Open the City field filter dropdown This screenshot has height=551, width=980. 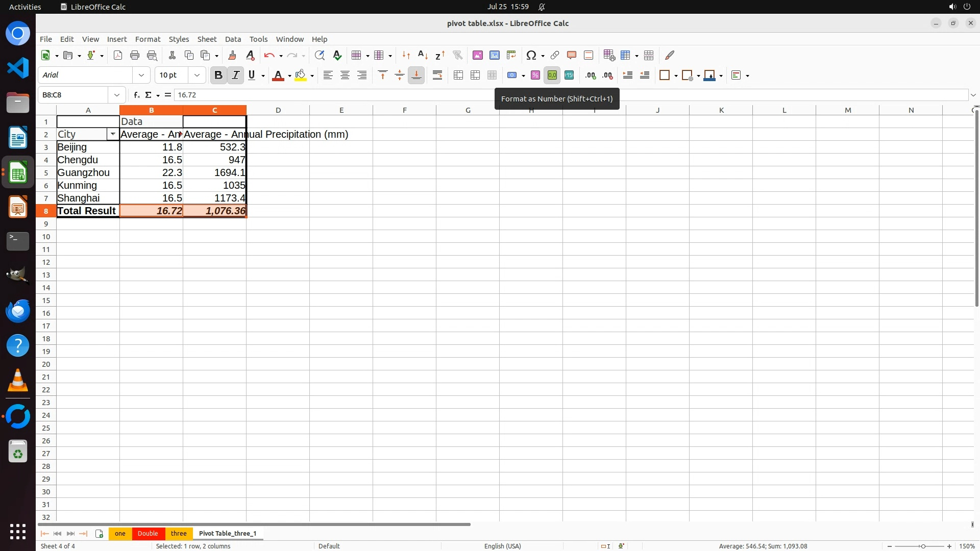pyautogui.click(x=113, y=134)
